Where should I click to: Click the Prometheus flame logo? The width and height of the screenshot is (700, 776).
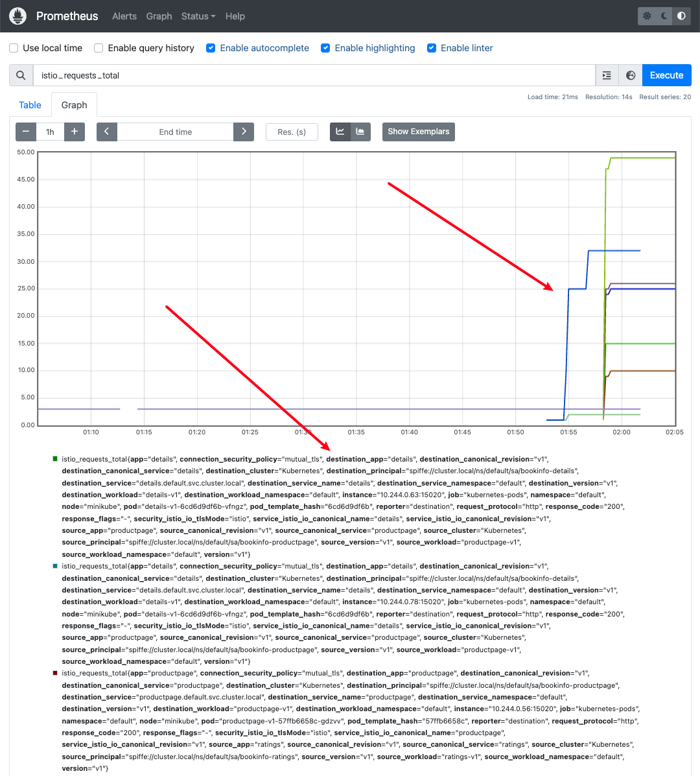pos(17,16)
